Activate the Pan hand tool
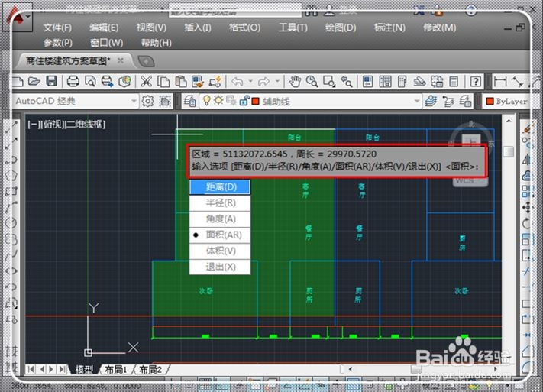Image resolution: width=543 pixels, height=392 pixels. pyautogui.click(x=295, y=82)
